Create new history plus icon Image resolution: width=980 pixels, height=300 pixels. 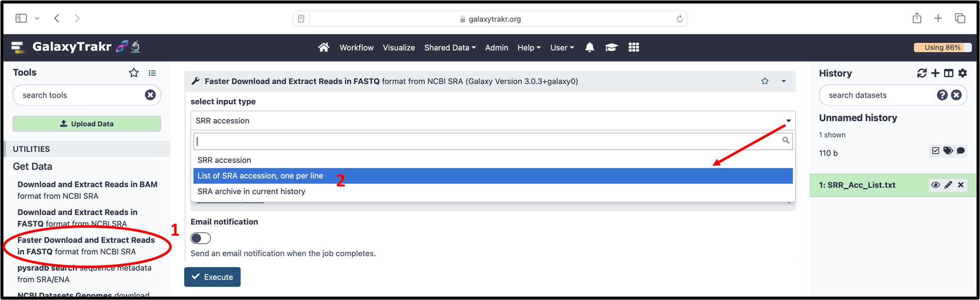click(x=935, y=73)
